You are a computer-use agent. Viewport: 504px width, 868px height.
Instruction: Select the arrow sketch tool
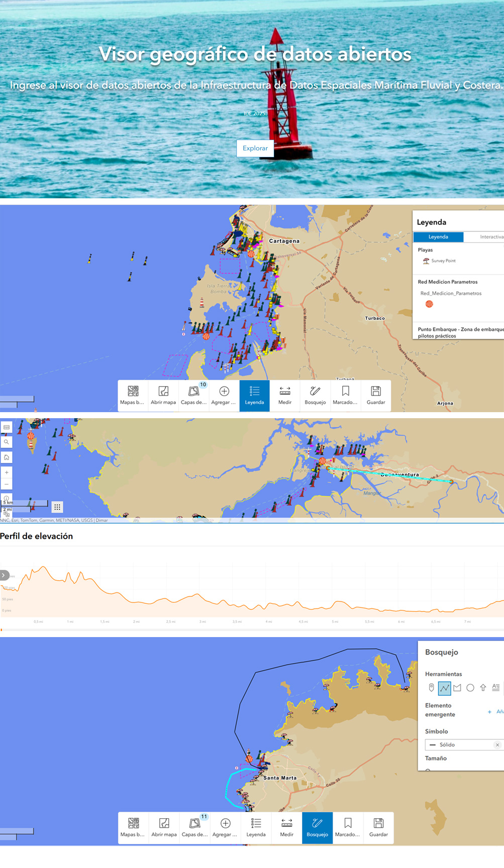click(x=483, y=688)
